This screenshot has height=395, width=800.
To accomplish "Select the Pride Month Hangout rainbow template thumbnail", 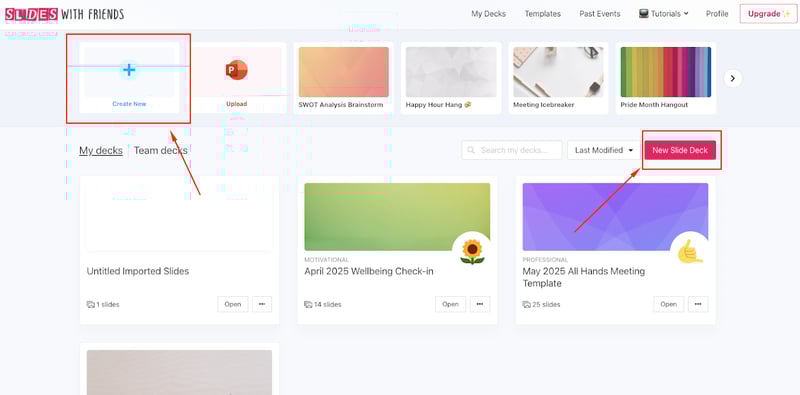I will [x=665, y=72].
